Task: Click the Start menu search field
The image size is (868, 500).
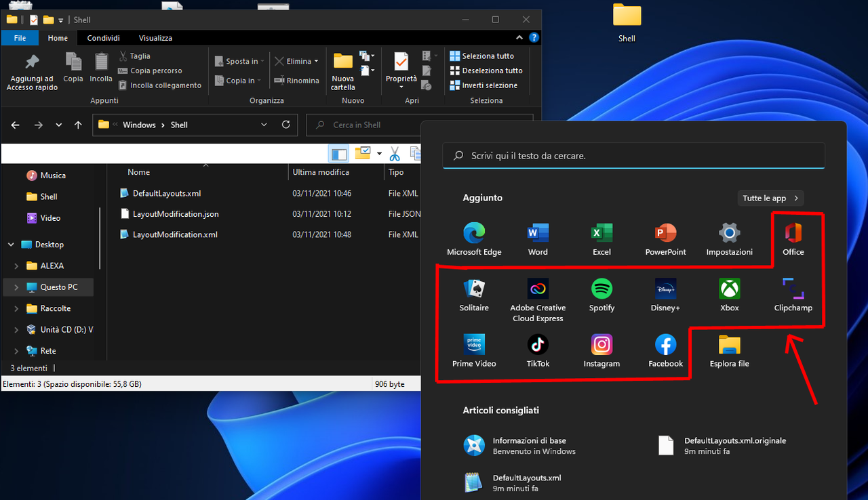Action: [633, 155]
